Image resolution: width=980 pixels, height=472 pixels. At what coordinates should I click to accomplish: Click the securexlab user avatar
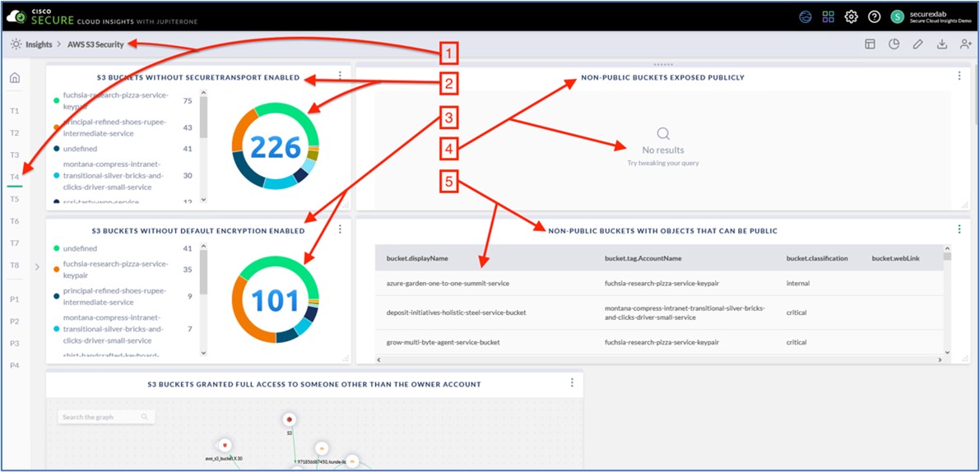898,16
